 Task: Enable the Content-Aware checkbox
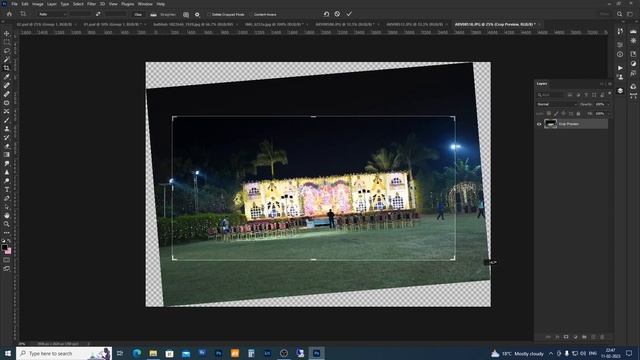(251, 14)
